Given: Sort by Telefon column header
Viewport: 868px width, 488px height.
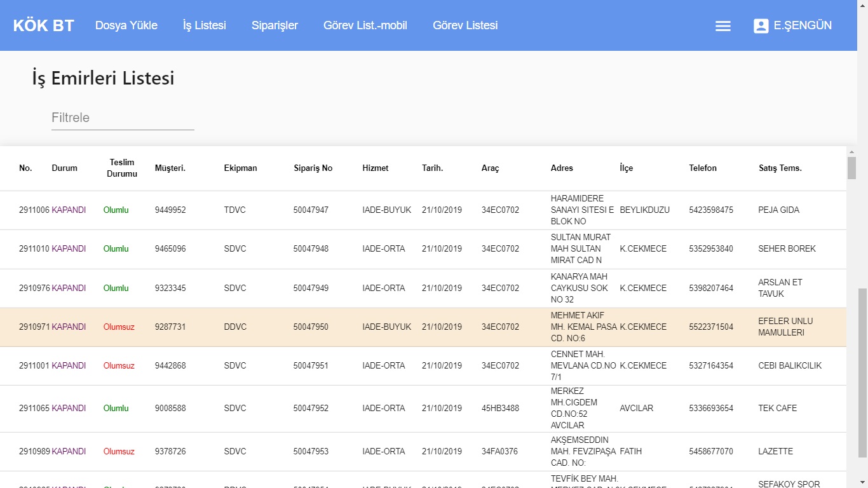Looking at the screenshot, I should pyautogui.click(x=703, y=168).
